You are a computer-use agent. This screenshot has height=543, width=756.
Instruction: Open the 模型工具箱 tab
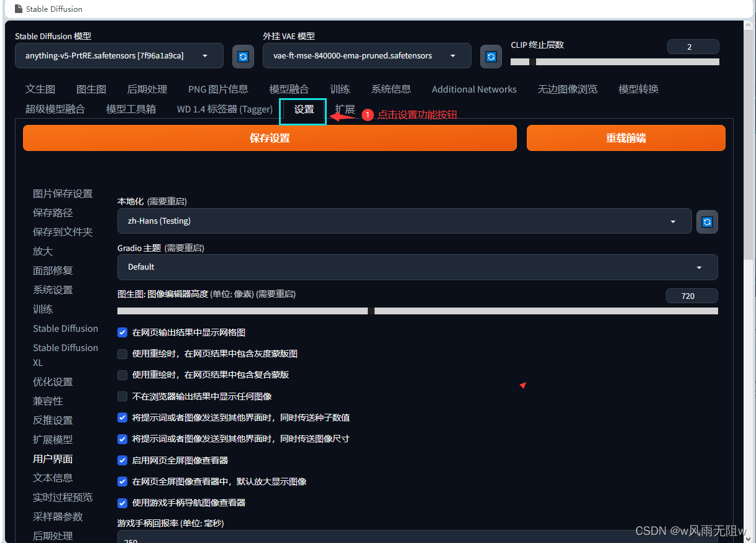pos(131,109)
